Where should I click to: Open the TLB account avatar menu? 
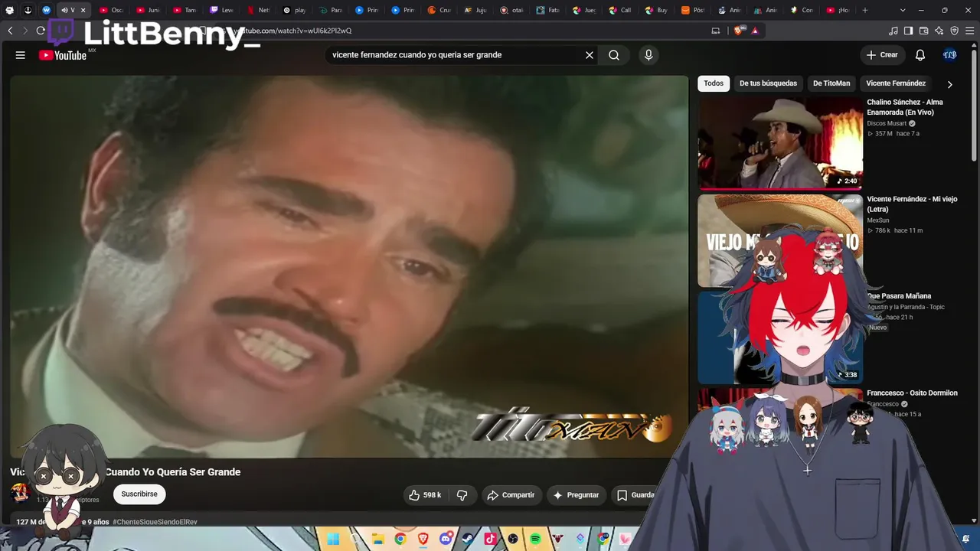950,55
